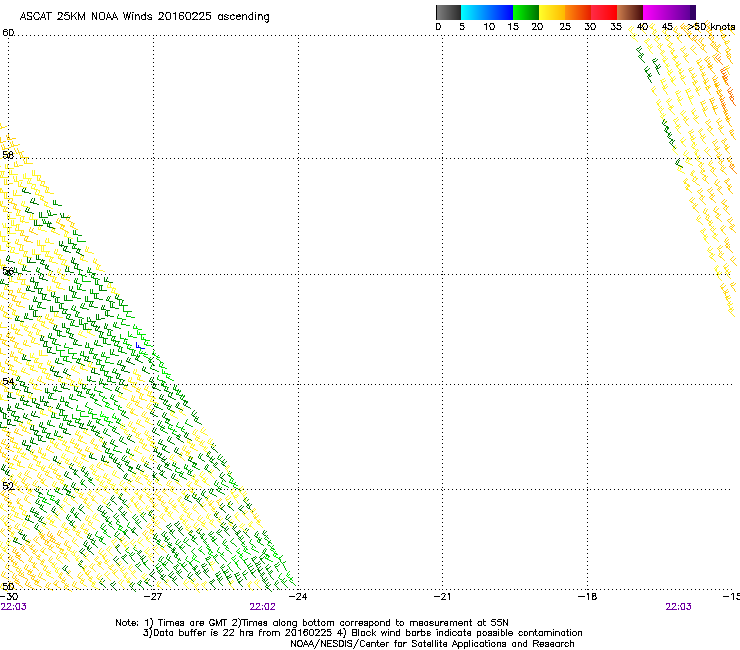Viewport: 740px width, 650px height.
Task: Click the longitude label '-27'
Action: coord(152,597)
